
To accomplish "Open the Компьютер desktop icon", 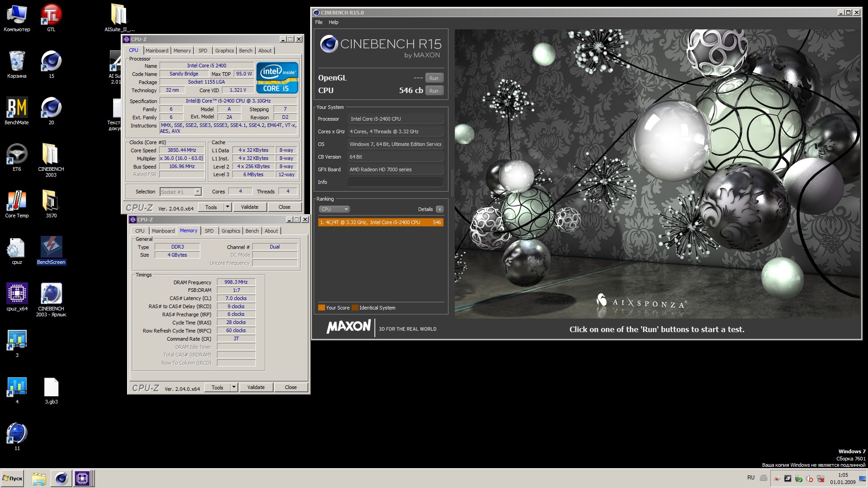I will pos(17,18).
